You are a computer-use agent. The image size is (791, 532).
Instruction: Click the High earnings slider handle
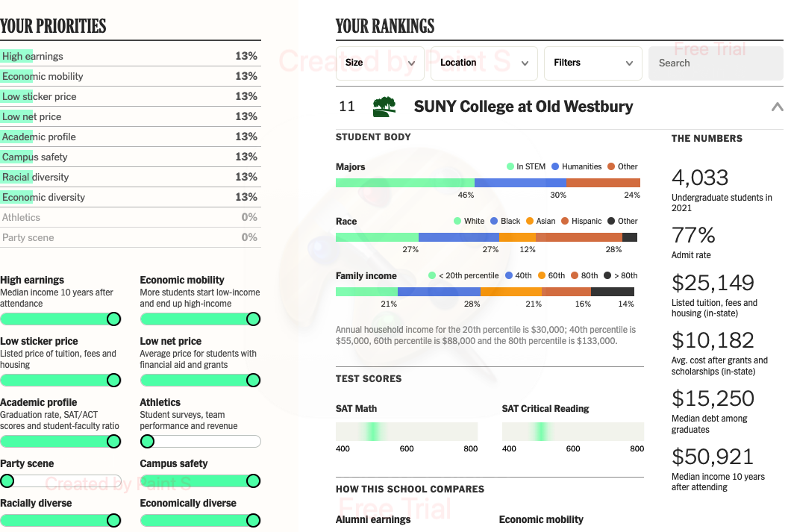tap(114, 319)
